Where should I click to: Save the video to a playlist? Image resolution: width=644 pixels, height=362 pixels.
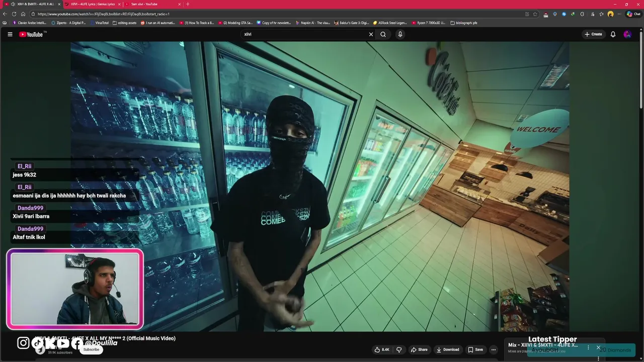475,349
